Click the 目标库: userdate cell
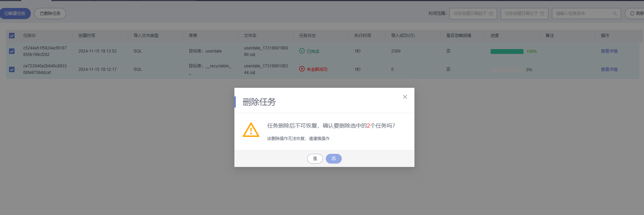 pos(205,51)
